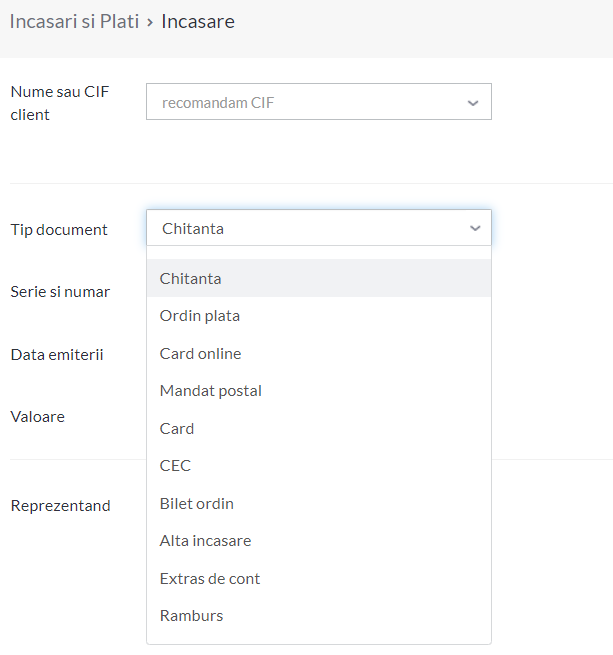The height and width of the screenshot is (655, 613).
Task: Choose CEC as document type
Action: pyautogui.click(x=319, y=466)
